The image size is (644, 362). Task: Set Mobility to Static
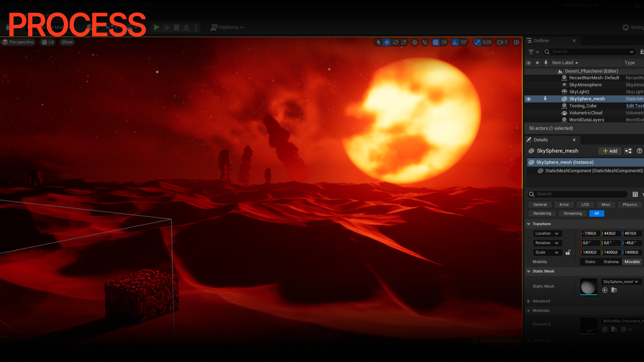[x=590, y=262]
